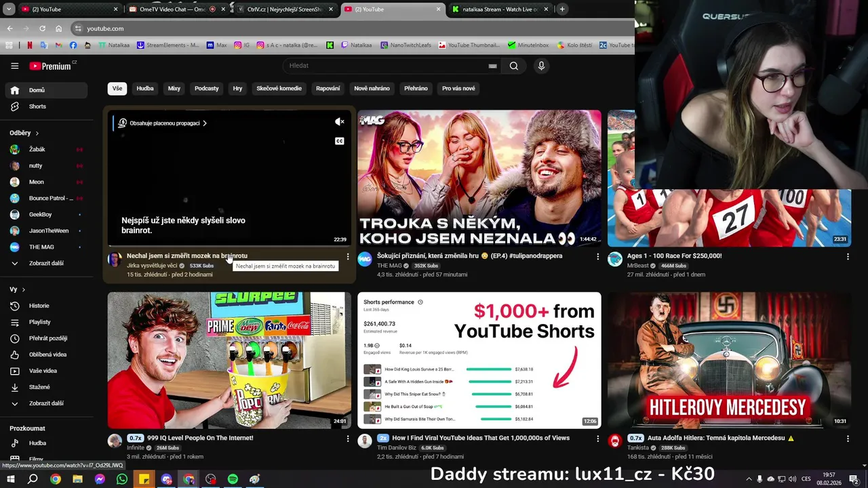Open Spotify from the Windows taskbar
The height and width of the screenshot is (488, 868).
[x=233, y=479]
